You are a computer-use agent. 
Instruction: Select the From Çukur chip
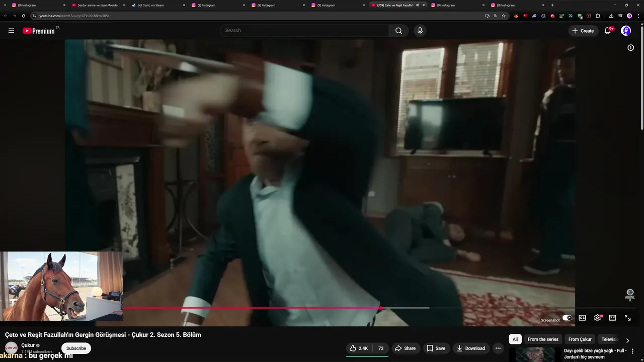[580, 339]
